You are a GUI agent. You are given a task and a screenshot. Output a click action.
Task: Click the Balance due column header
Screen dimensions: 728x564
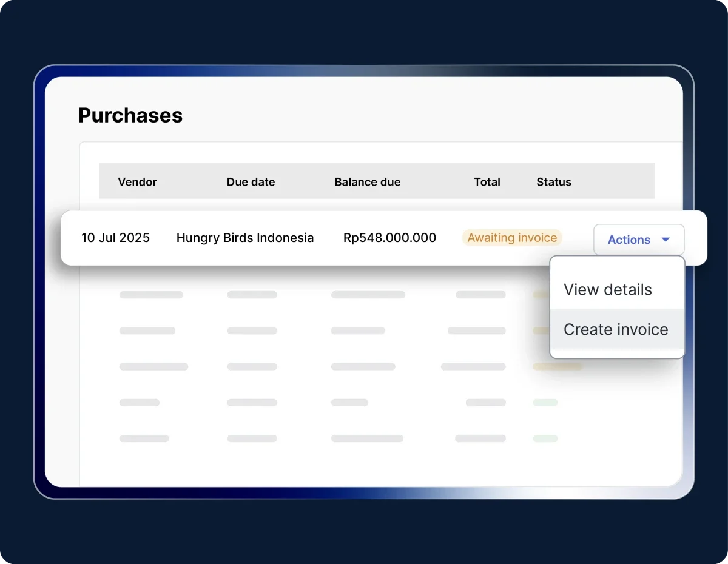(x=367, y=182)
